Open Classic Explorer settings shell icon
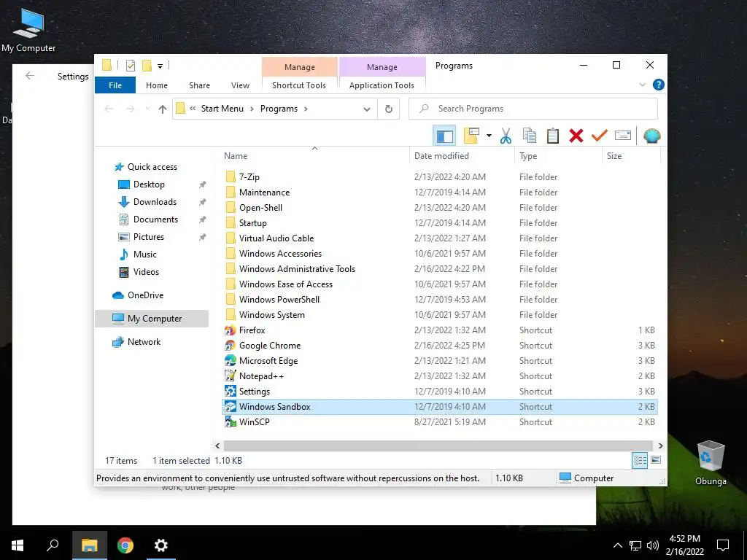This screenshot has width=747, height=560. (651, 136)
